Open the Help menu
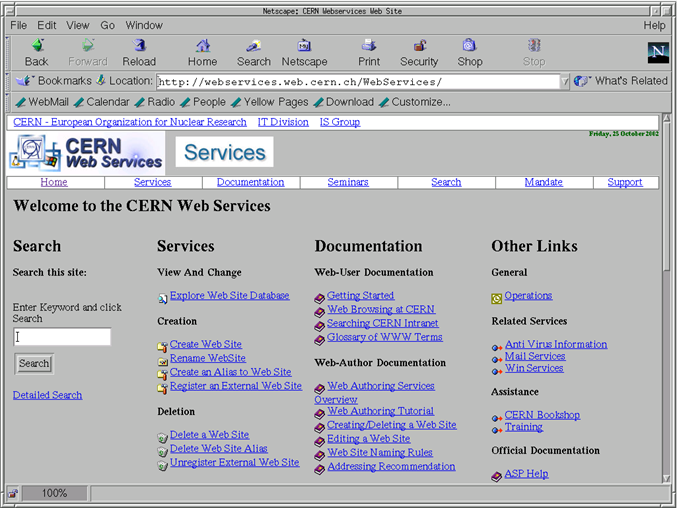The image size is (677, 508). pos(655,25)
